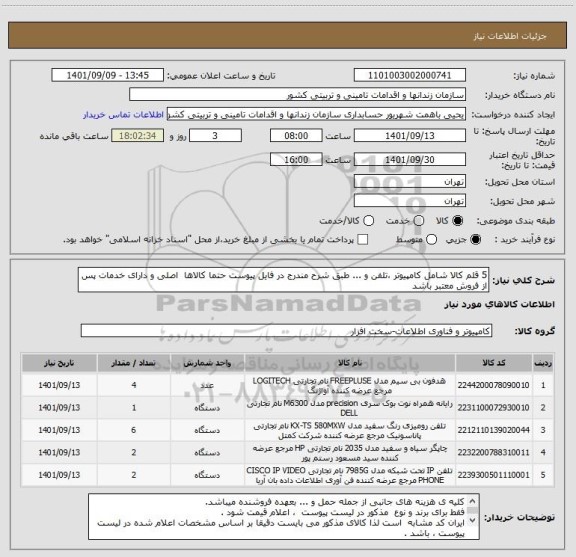576x557 pixels.
Task: Click the شماره نیاز field 1101003002000741
Action: 410,75
